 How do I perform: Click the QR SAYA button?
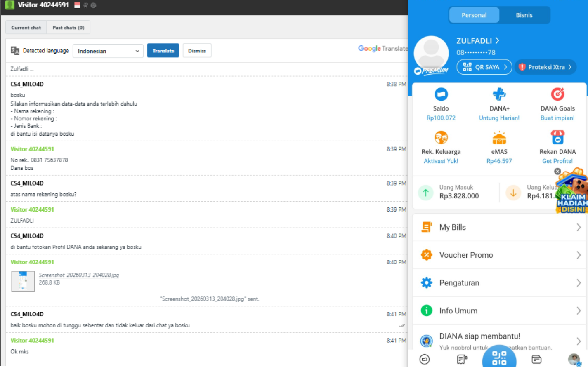[x=484, y=67]
